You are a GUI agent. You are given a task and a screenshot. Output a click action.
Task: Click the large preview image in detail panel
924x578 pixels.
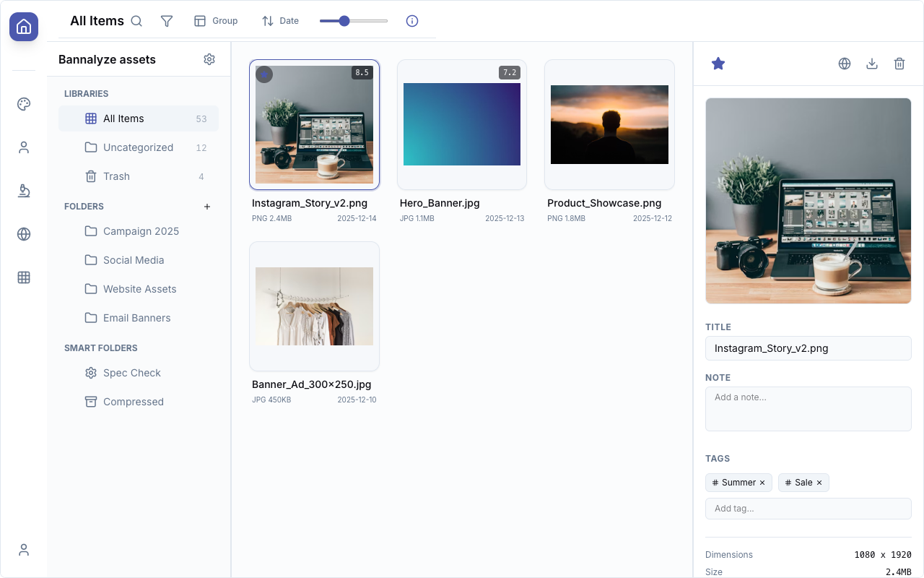click(x=808, y=201)
